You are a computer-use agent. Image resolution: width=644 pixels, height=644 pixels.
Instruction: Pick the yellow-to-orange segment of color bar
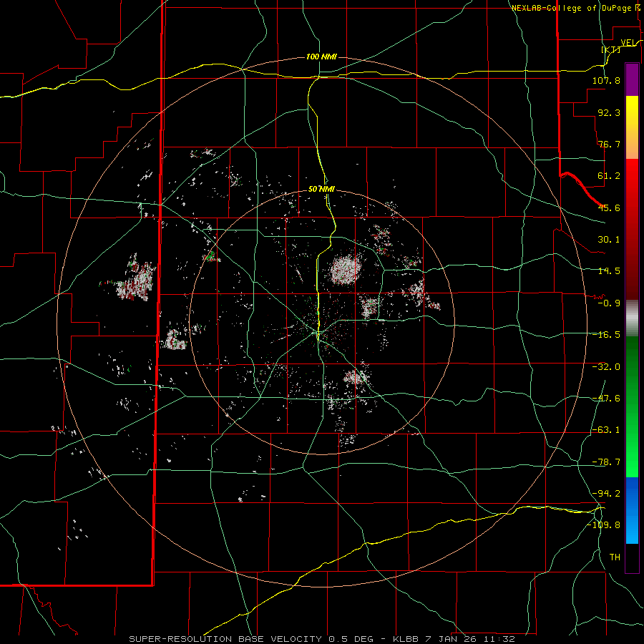pyautogui.click(x=632, y=127)
